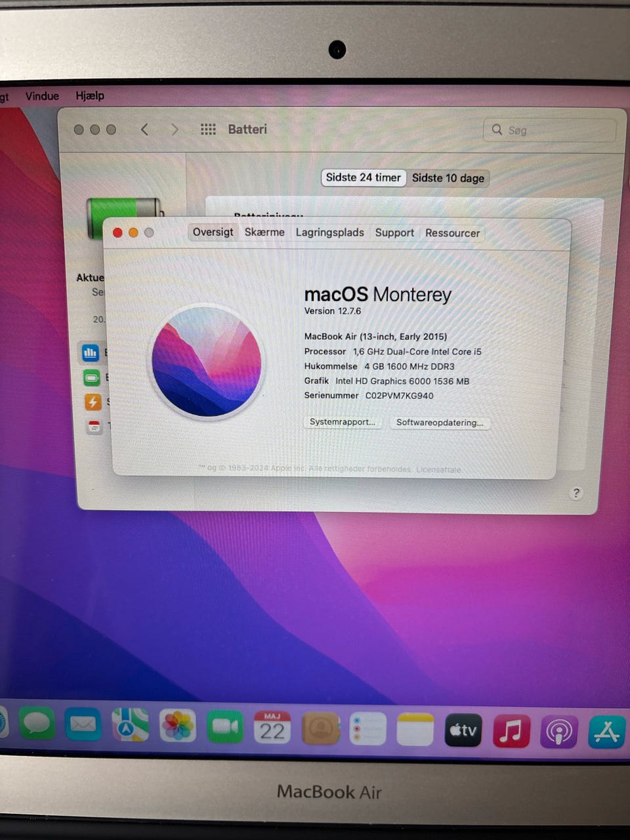
Task: Open the Notes app in the Dock
Action: point(415,729)
